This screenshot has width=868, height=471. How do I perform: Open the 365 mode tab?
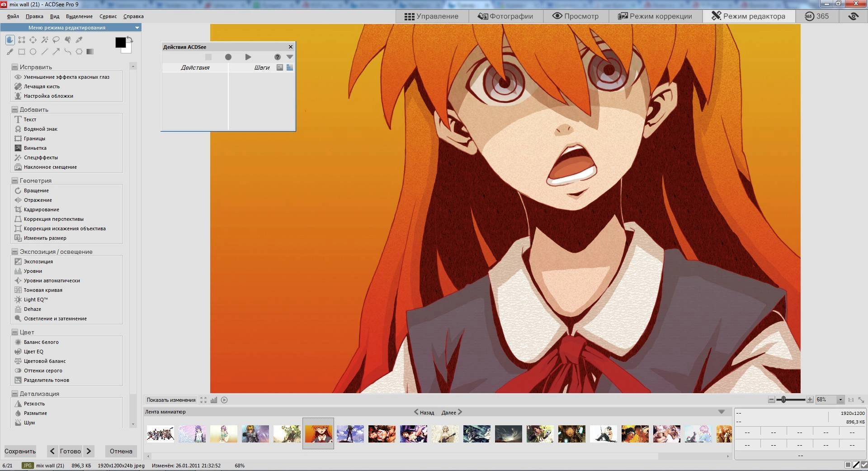pos(816,16)
